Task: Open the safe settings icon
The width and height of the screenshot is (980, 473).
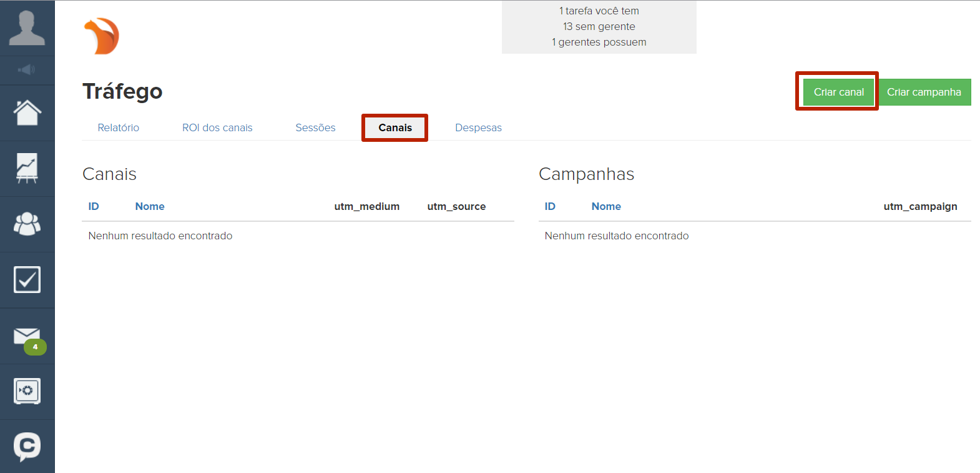Action: click(x=27, y=391)
